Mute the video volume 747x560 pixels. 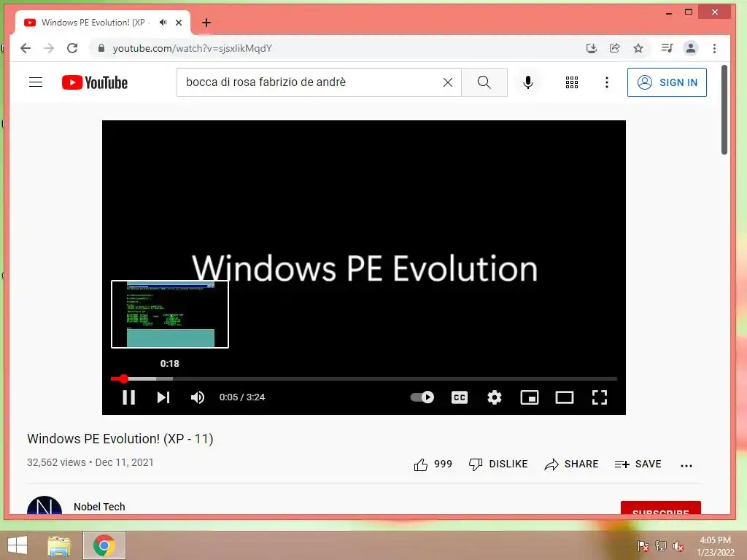tap(197, 397)
